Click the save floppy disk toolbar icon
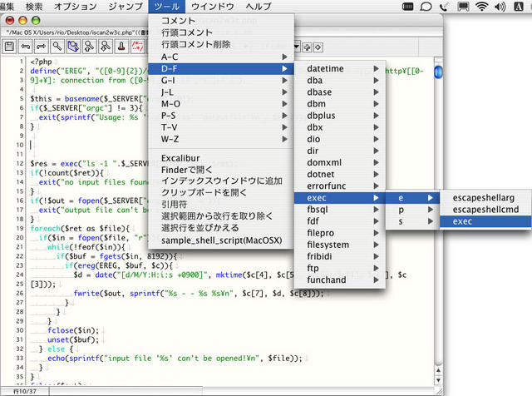The height and width of the screenshot is (396, 532). [9, 47]
